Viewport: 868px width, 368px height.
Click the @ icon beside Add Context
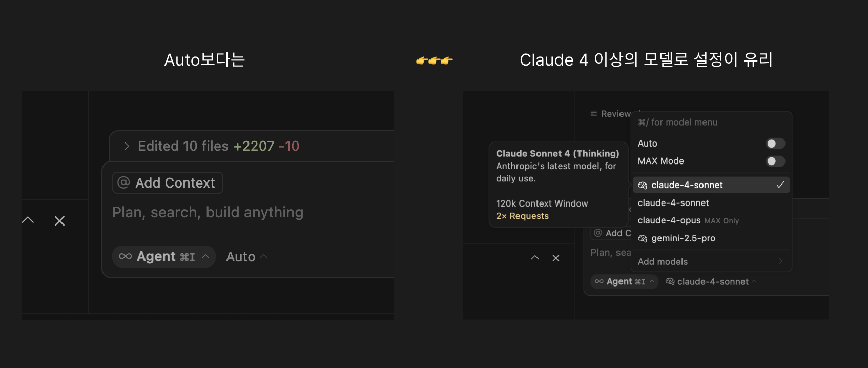tap(123, 182)
